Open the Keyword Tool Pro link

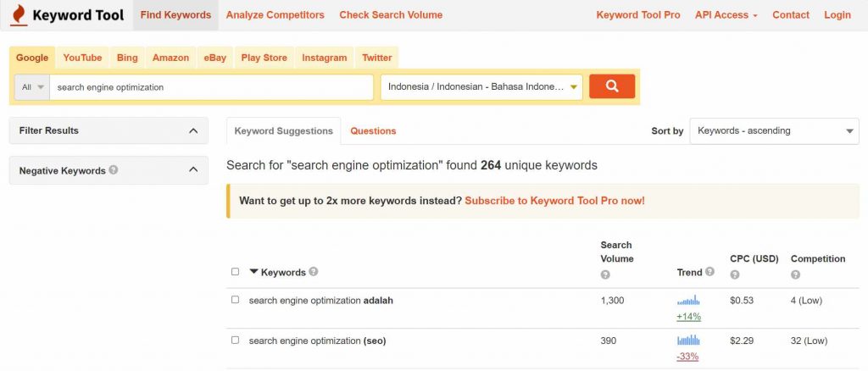click(x=637, y=15)
